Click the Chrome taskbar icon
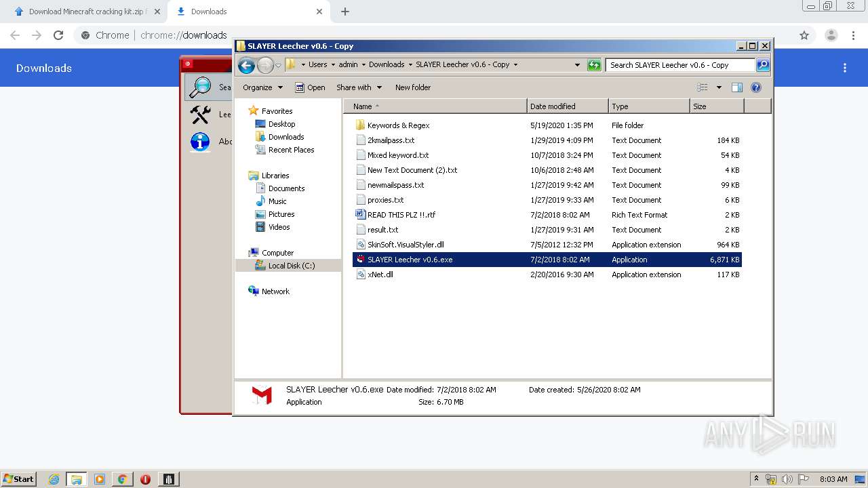 (x=122, y=479)
